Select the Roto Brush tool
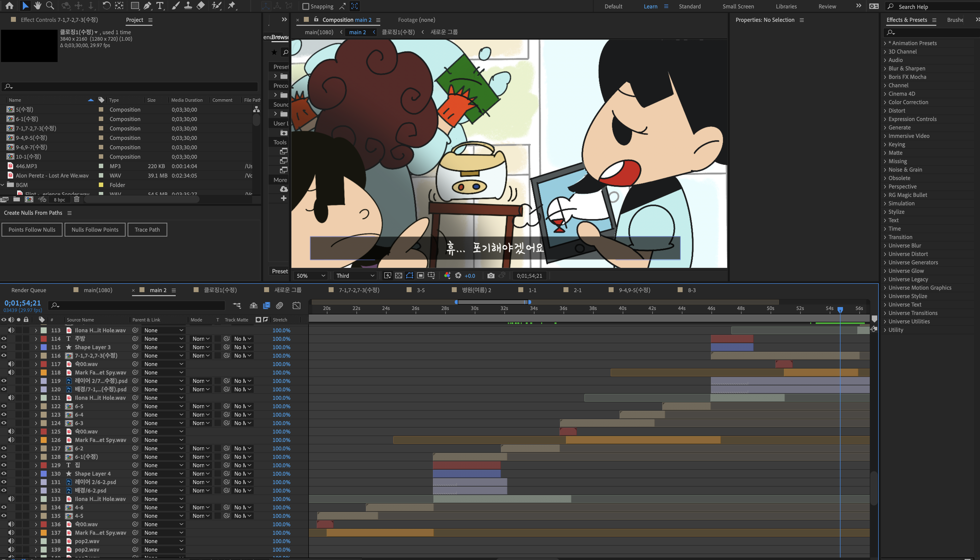This screenshot has width=980, height=560. [217, 5]
